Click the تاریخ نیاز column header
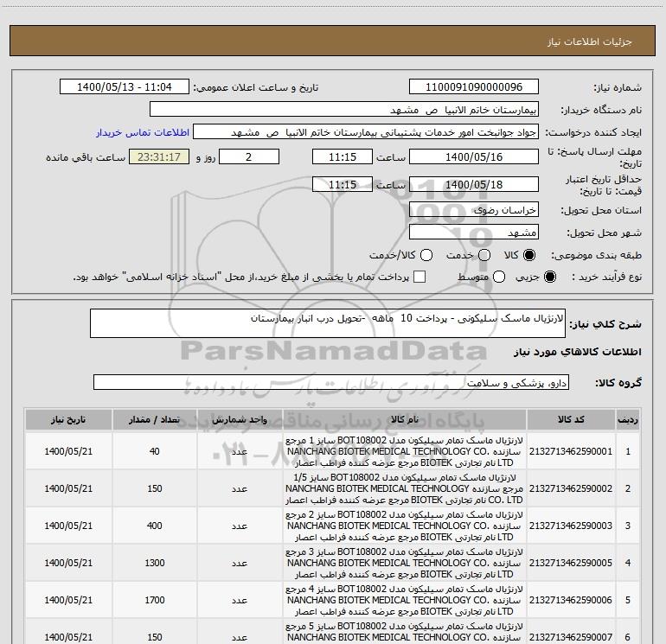This screenshot has width=666, height=644. [x=68, y=420]
